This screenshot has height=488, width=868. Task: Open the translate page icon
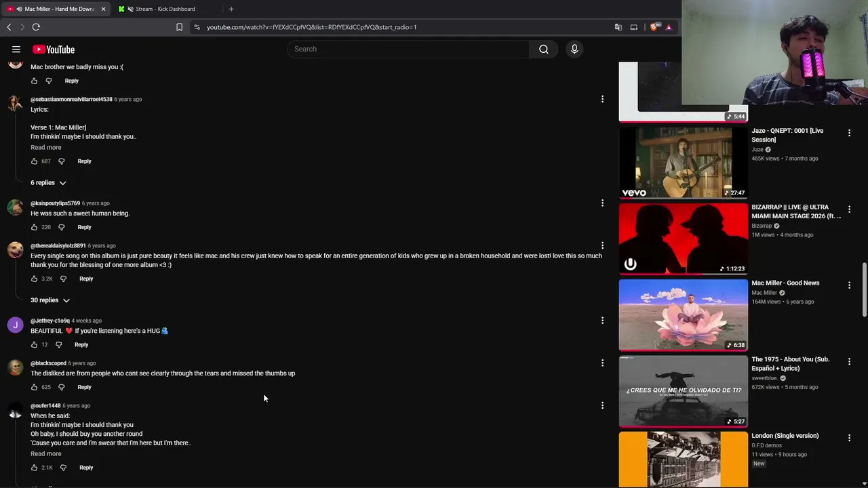pos(618,27)
